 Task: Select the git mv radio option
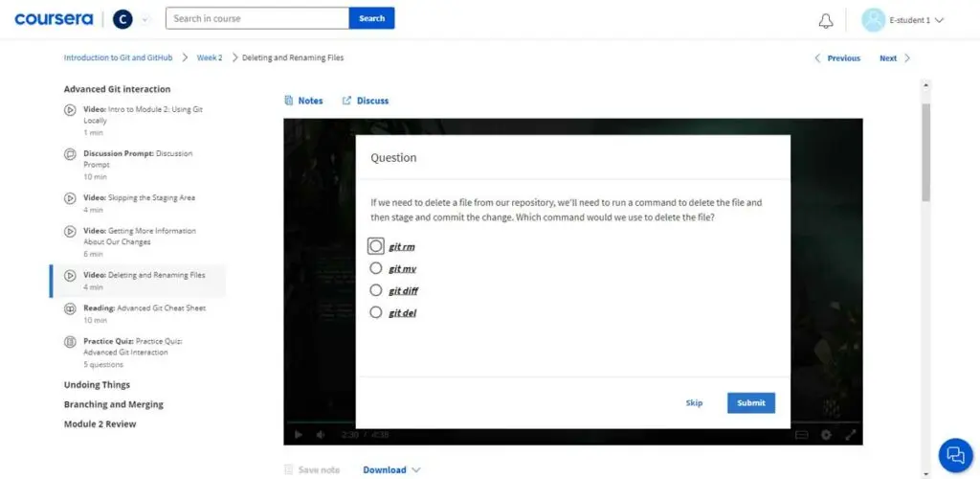pos(375,268)
